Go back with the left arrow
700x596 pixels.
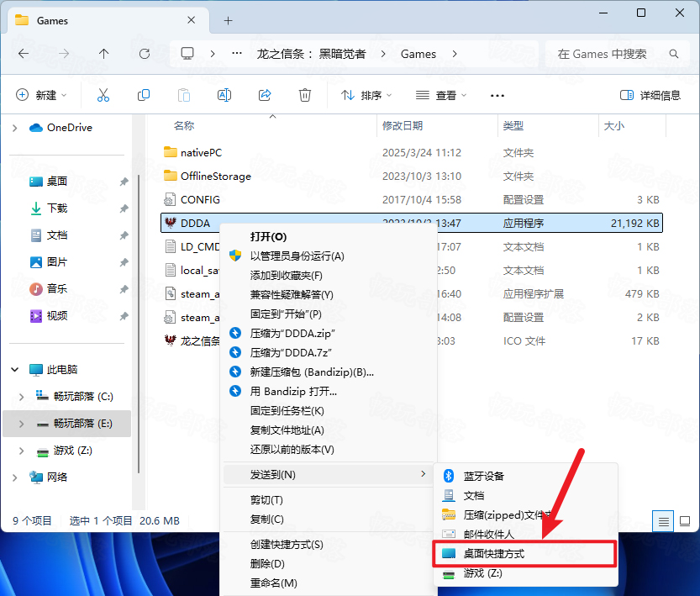pyautogui.click(x=24, y=54)
